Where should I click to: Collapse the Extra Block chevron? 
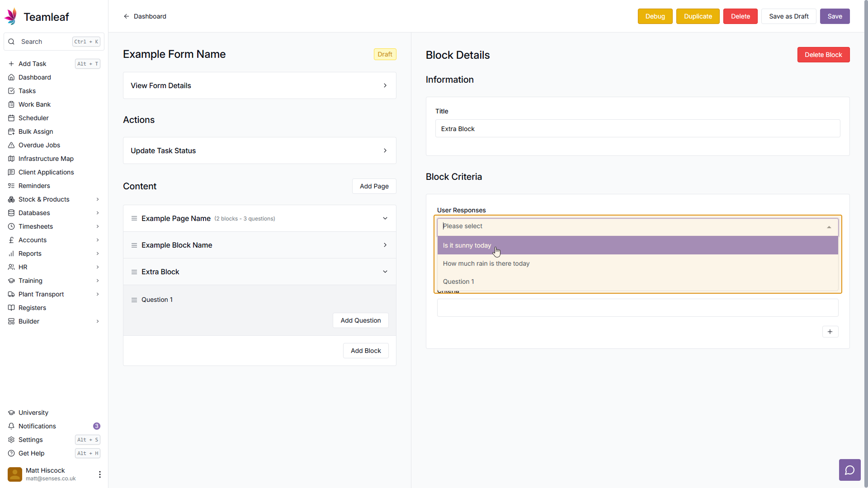point(385,272)
